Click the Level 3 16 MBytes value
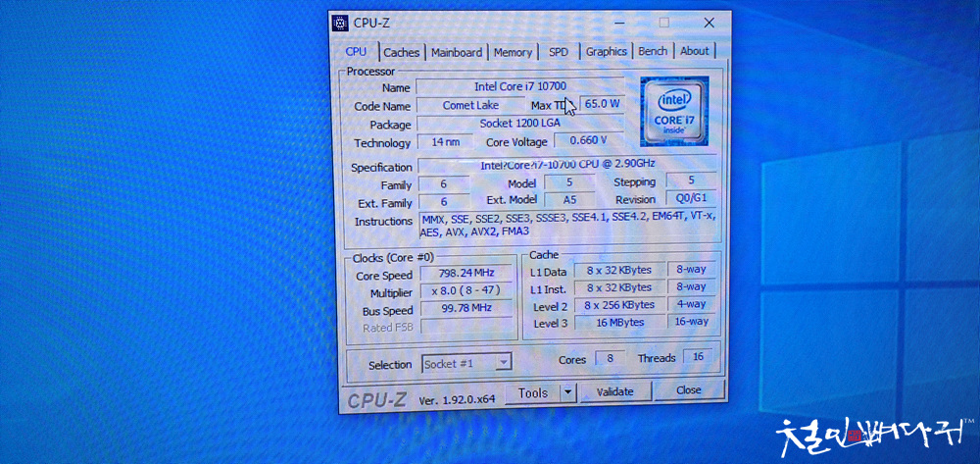 pos(618,322)
